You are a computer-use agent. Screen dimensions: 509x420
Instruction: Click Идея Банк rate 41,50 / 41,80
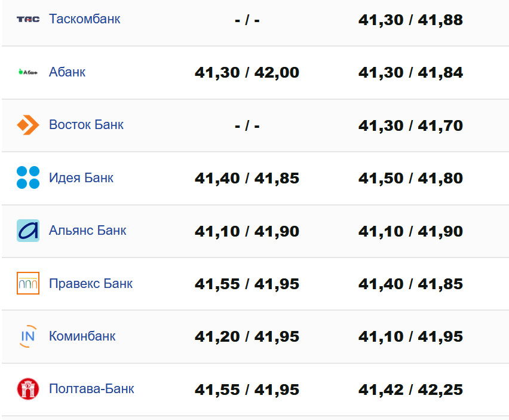410,179
